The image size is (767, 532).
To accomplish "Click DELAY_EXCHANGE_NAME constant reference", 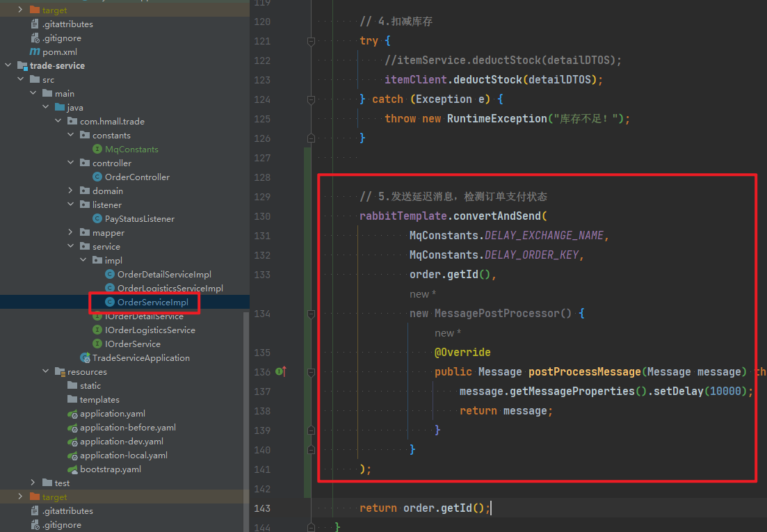I will [544, 236].
